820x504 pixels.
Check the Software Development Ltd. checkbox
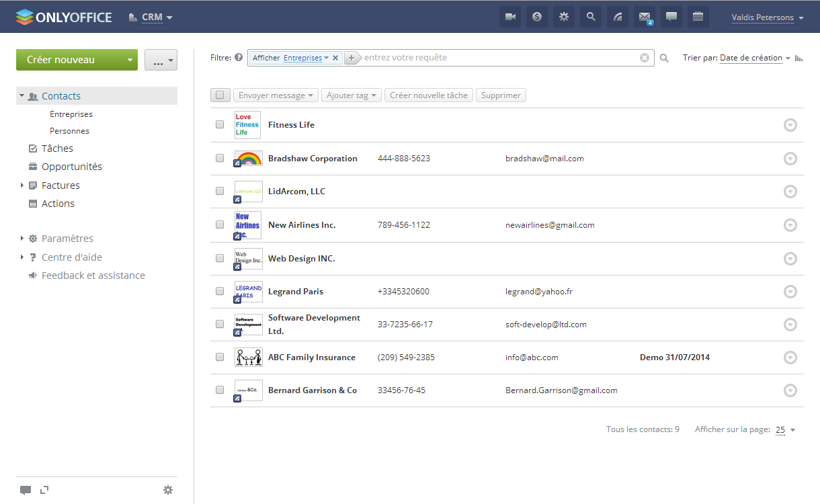[x=220, y=324]
